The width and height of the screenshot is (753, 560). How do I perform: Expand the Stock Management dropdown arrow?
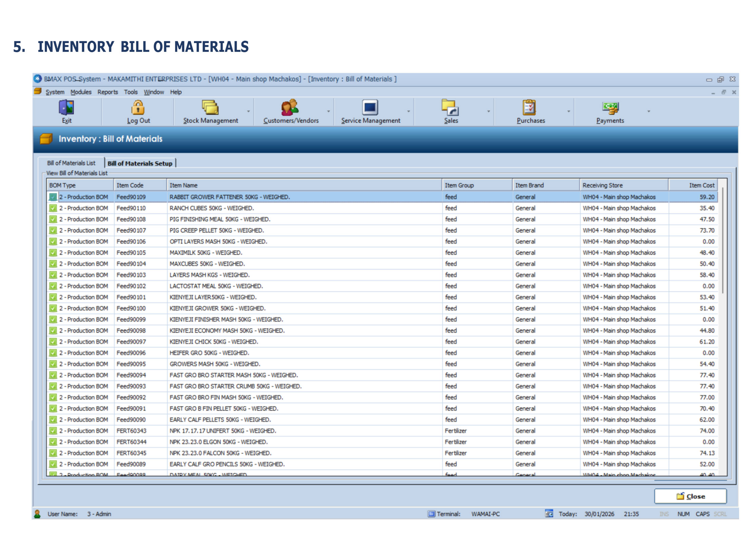click(248, 111)
